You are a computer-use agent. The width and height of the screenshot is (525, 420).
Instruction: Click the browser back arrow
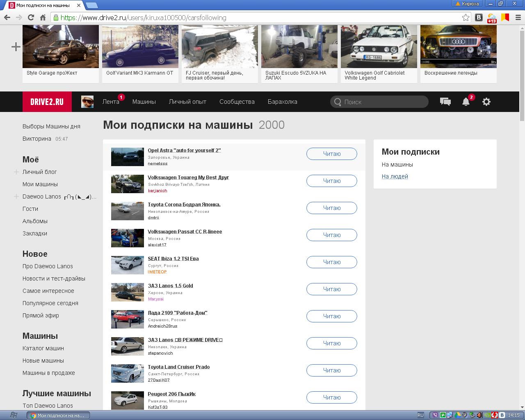tap(7, 17)
